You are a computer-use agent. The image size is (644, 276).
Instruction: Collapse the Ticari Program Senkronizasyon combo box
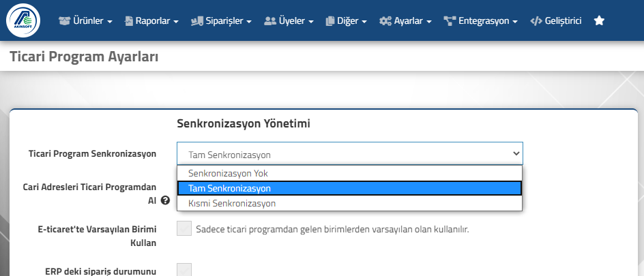350,154
